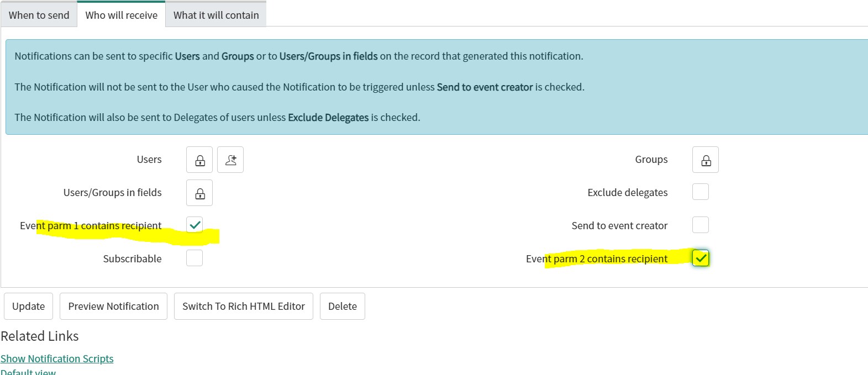The image size is (868, 375).
Task: Click the Groups field label
Action: click(651, 160)
